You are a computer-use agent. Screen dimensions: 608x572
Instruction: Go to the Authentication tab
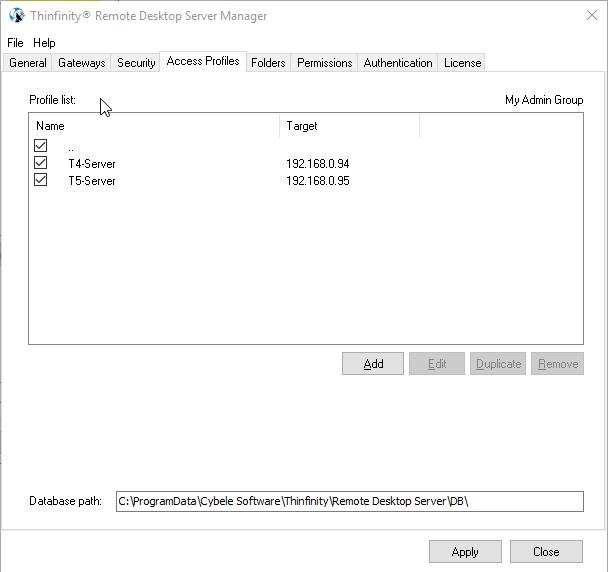tap(398, 63)
